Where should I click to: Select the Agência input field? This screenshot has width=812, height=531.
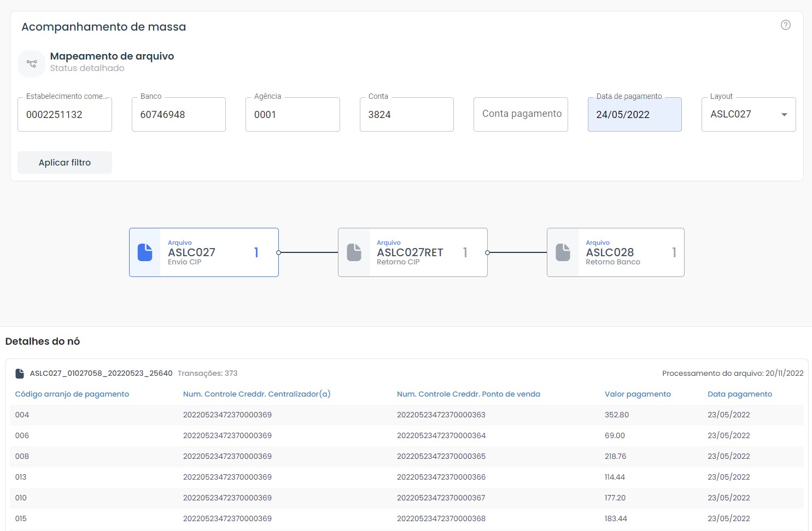293,115
